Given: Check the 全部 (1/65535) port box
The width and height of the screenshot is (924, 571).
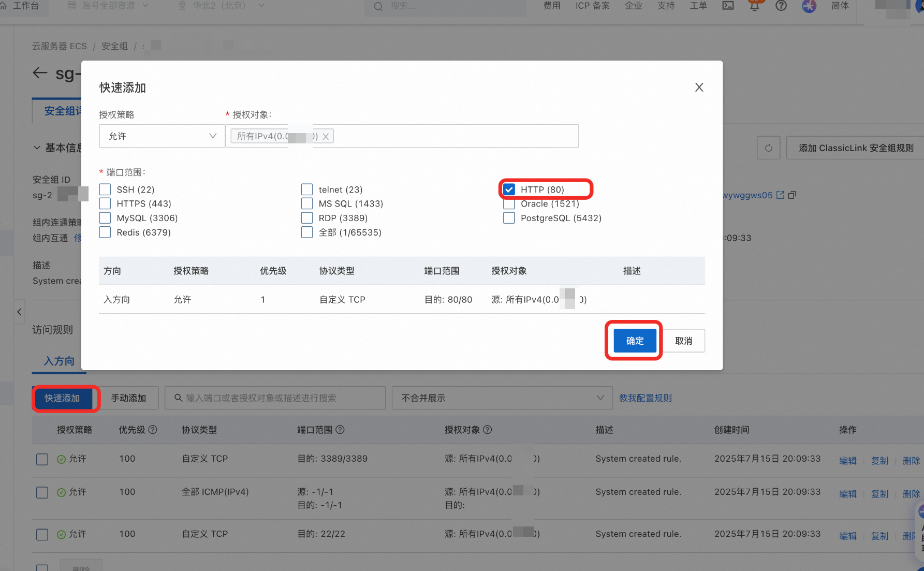Looking at the screenshot, I should pos(307,232).
